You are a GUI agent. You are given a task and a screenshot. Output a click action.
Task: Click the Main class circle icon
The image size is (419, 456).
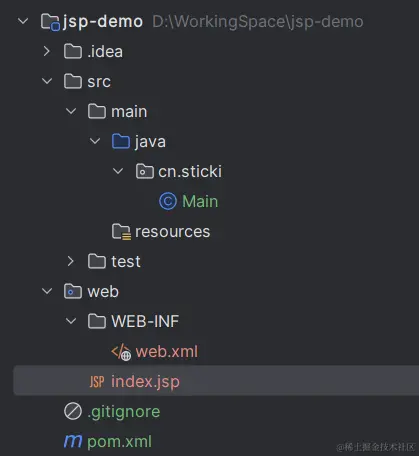tap(168, 201)
